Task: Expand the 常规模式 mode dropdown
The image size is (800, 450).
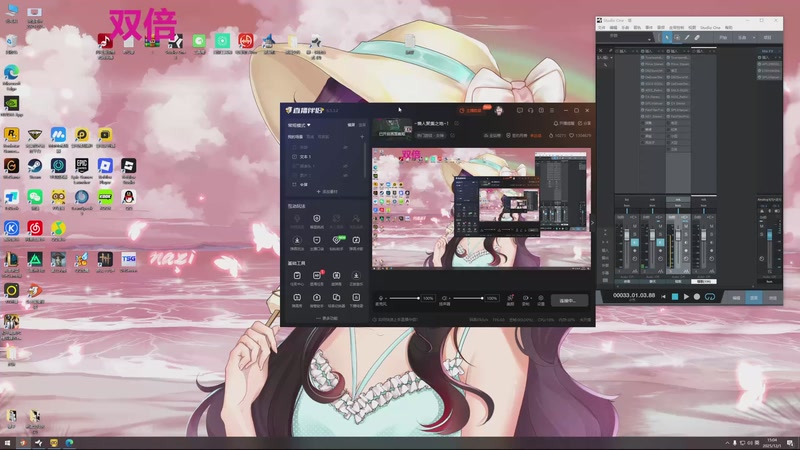Action: point(299,125)
